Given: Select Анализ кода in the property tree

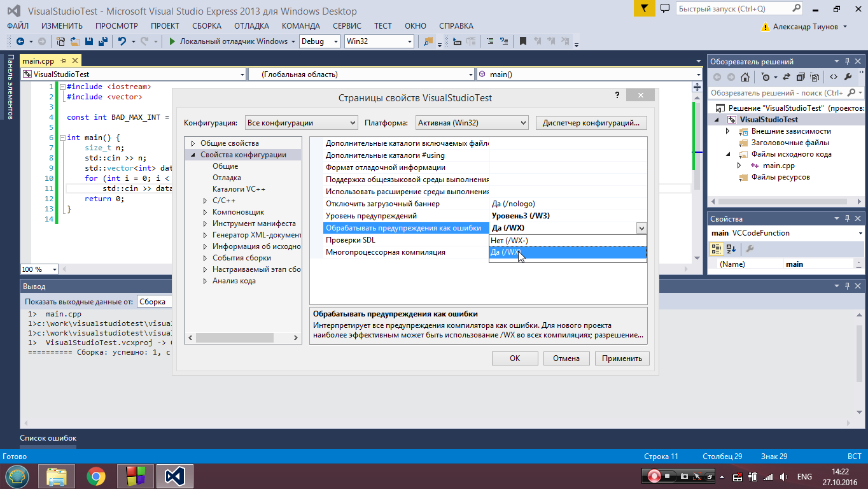Looking at the screenshot, I should coord(234,281).
